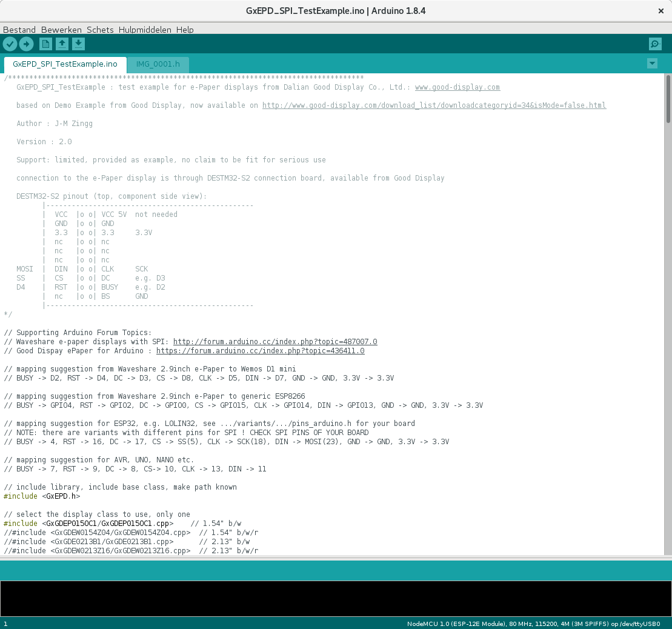Select the GxEPD_SPI_TestExample.ino tab
This screenshot has width=672, height=629.
pos(65,64)
